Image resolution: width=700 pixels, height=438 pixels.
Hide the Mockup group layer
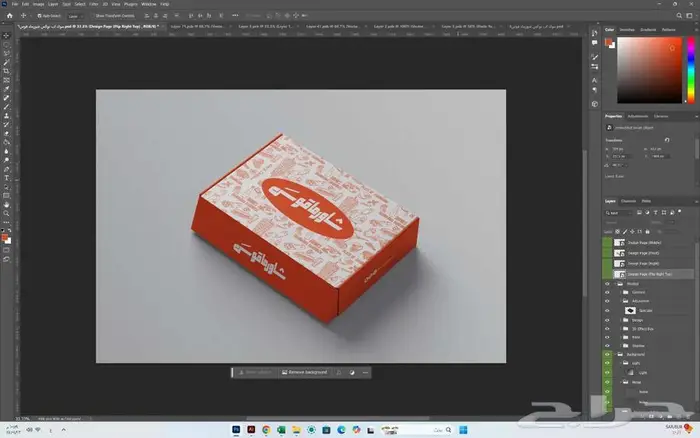[x=607, y=284]
